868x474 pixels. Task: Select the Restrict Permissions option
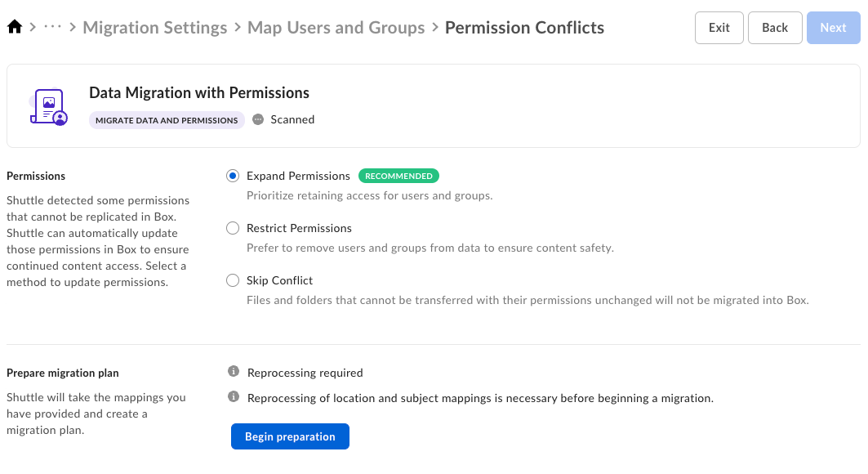click(x=233, y=228)
